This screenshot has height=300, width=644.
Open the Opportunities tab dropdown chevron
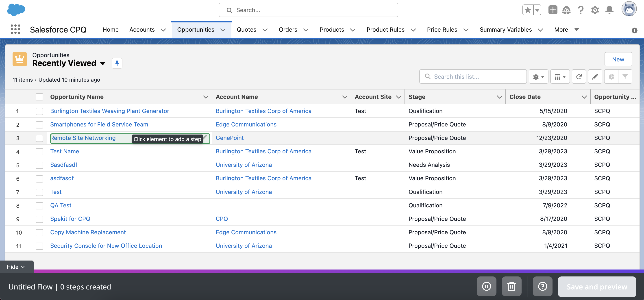pyautogui.click(x=223, y=30)
